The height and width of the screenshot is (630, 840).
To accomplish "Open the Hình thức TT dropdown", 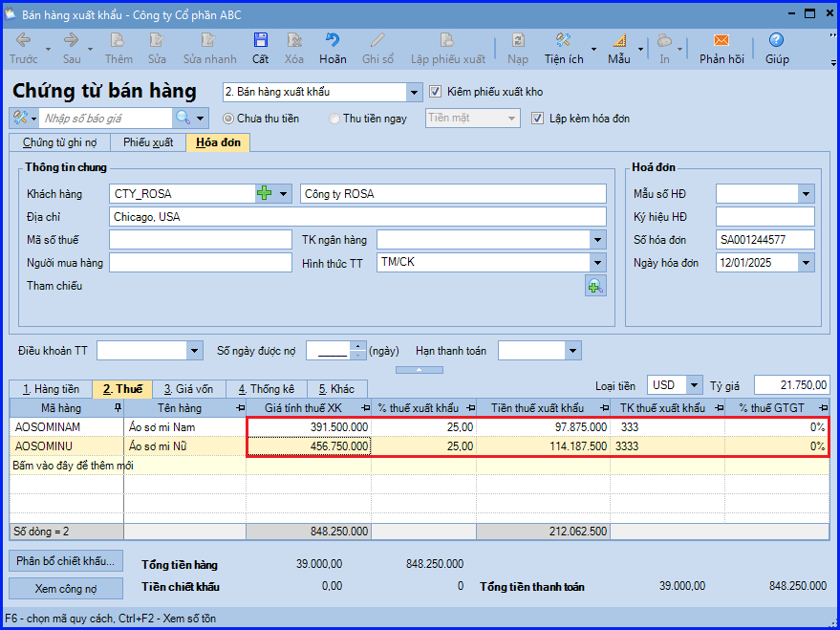I will 598,263.
